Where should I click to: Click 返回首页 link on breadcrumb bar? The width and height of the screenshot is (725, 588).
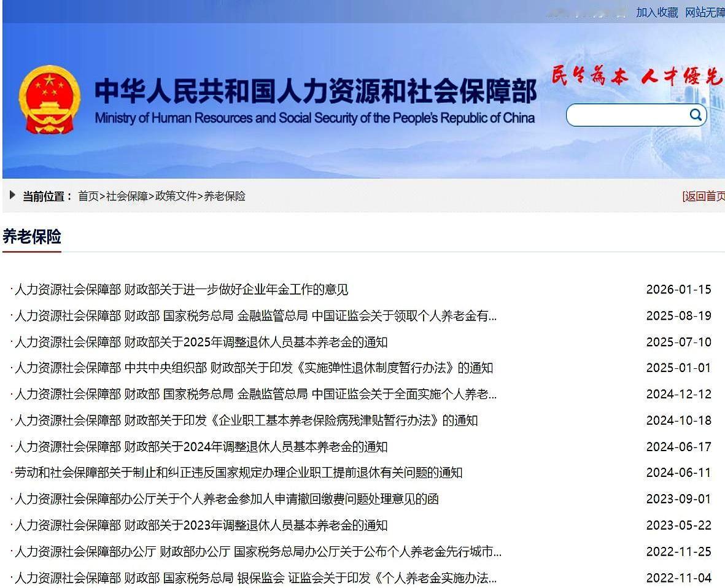704,196
